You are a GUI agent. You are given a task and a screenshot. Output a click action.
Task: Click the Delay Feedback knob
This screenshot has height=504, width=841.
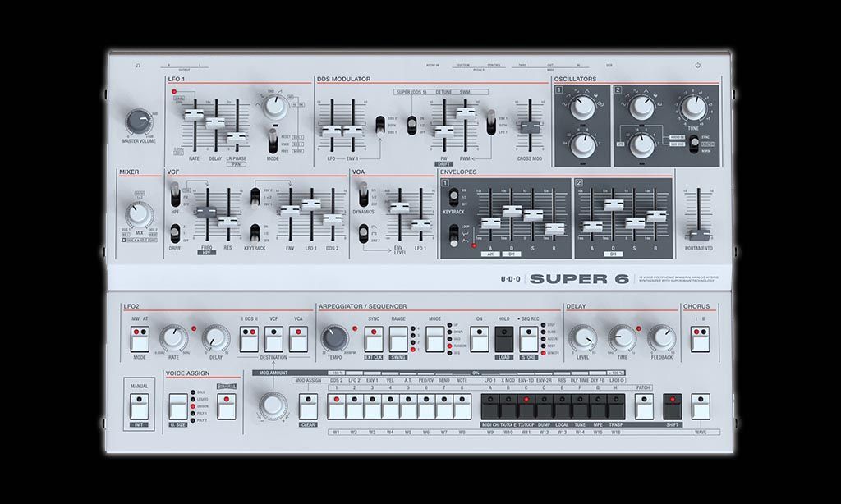click(661, 338)
